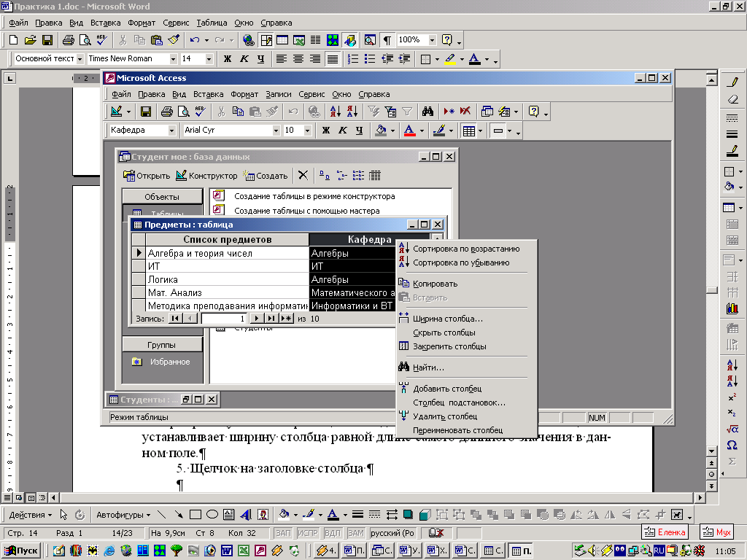Click Access Sort Ascending toolbar icon
This screenshot has width=747, height=560.
point(336,112)
